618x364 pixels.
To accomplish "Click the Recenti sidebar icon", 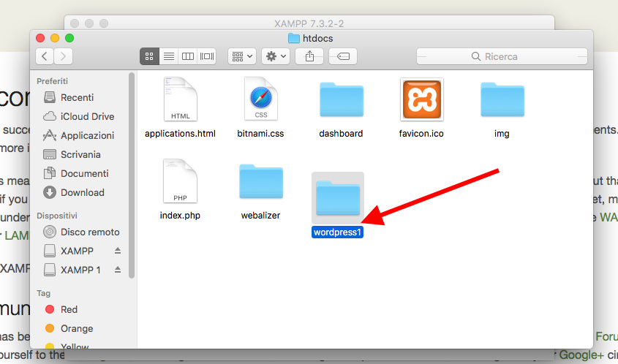I will (x=50, y=97).
